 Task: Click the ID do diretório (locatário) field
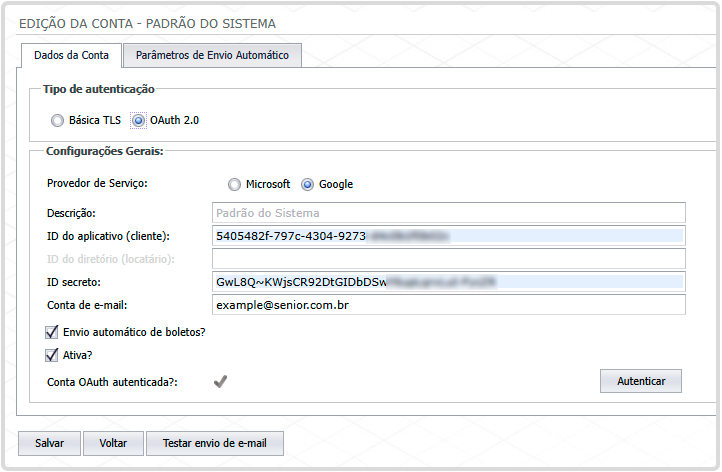pyautogui.click(x=448, y=259)
